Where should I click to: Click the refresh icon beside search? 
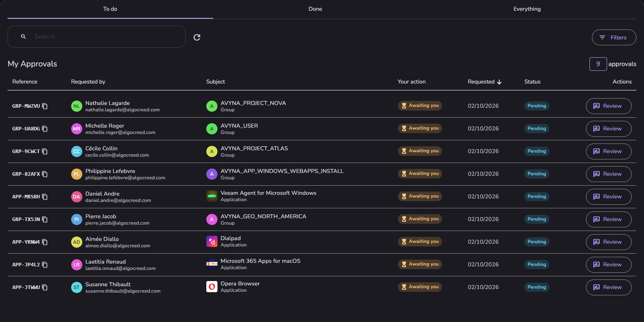point(197,37)
